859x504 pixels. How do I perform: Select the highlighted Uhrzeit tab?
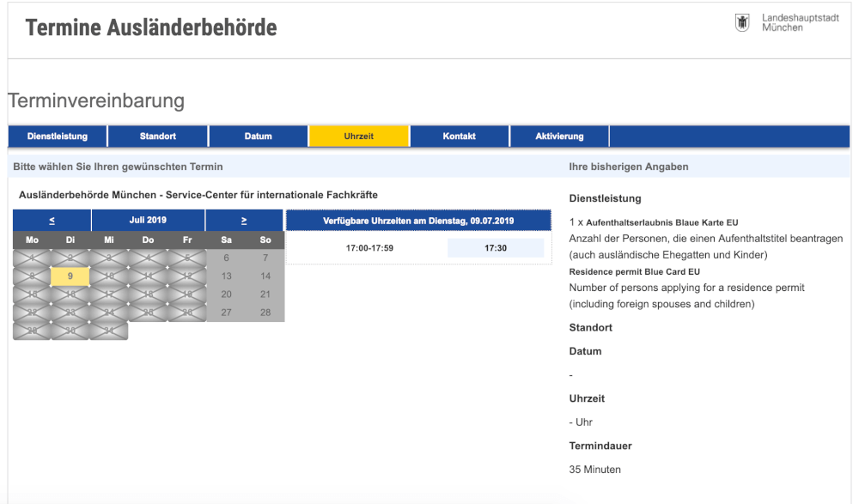pyautogui.click(x=359, y=137)
